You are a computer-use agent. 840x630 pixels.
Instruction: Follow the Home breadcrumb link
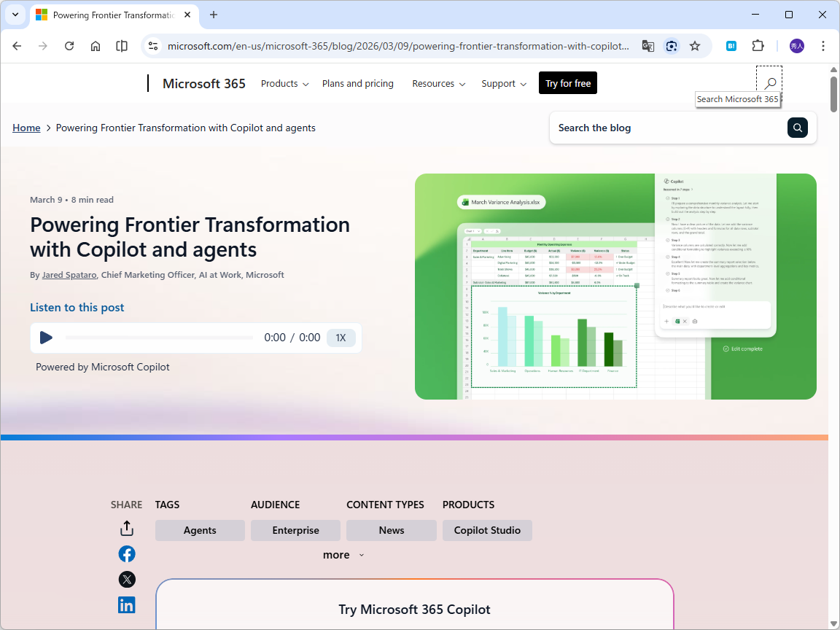(26, 128)
